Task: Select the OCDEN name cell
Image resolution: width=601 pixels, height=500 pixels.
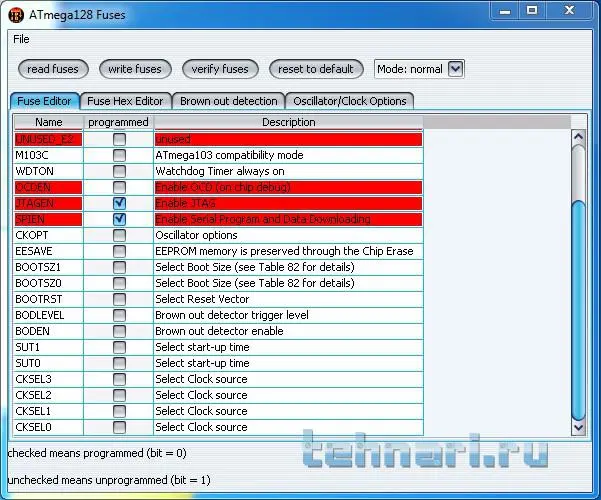Action: coord(49,187)
